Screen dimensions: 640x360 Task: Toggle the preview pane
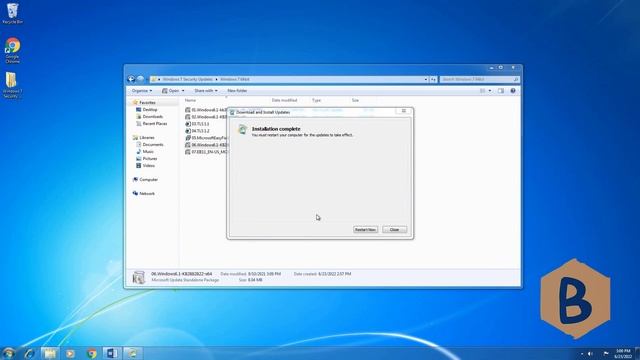point(501,91)
